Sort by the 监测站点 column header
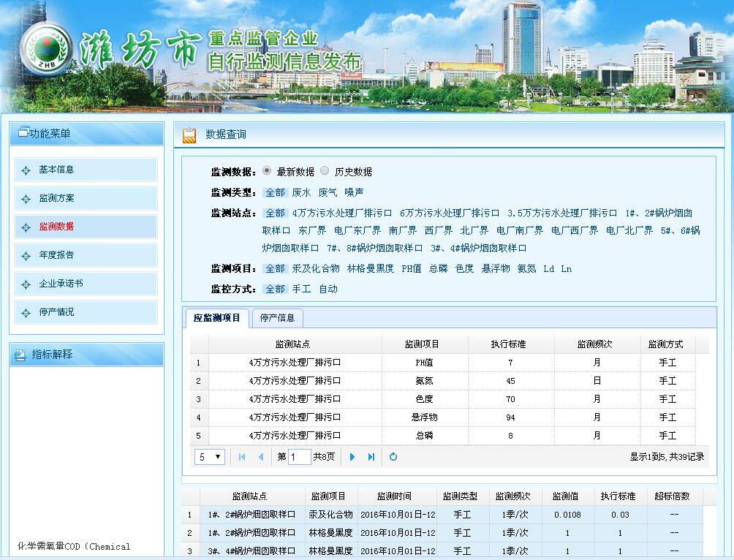The height and width of the screenshot is (560, 734). click(x=292, y=344)
